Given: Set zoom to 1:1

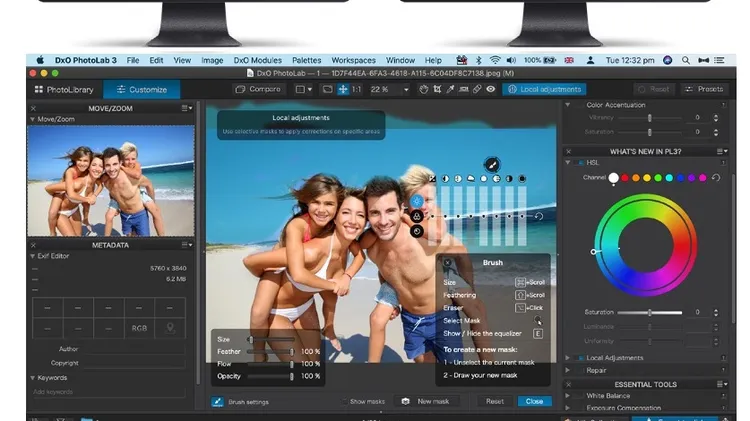Looking at the screenshot, I should (x=356, y=89).
